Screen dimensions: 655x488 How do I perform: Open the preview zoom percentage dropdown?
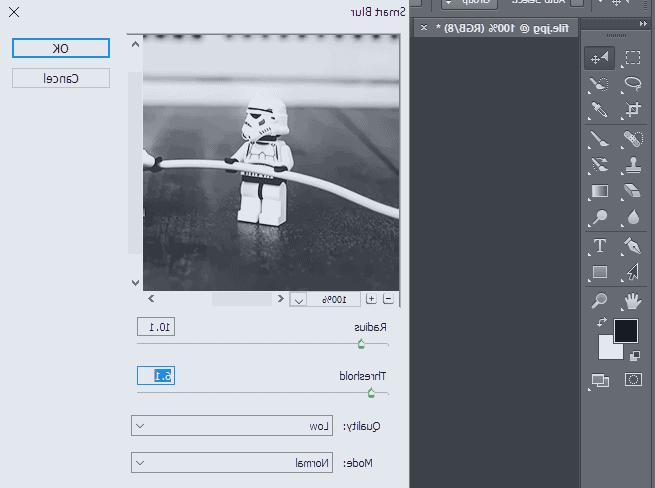(x=298, y=299)
